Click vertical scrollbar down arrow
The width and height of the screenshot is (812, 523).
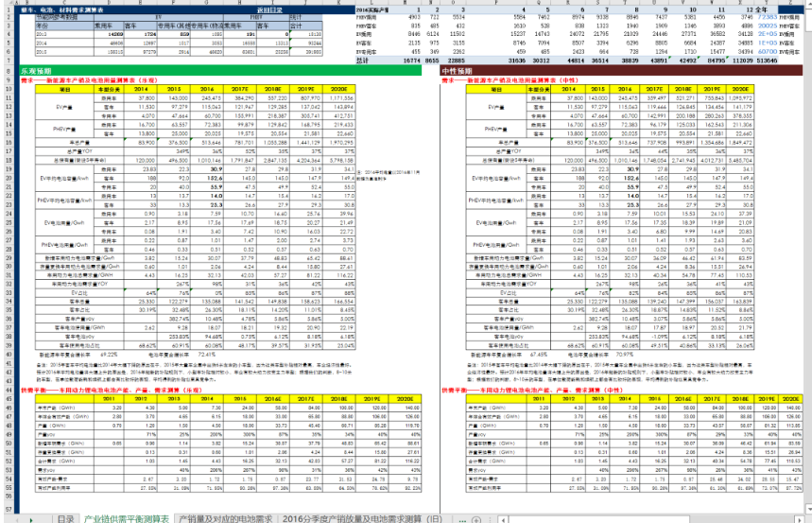(x=808, y=510)
